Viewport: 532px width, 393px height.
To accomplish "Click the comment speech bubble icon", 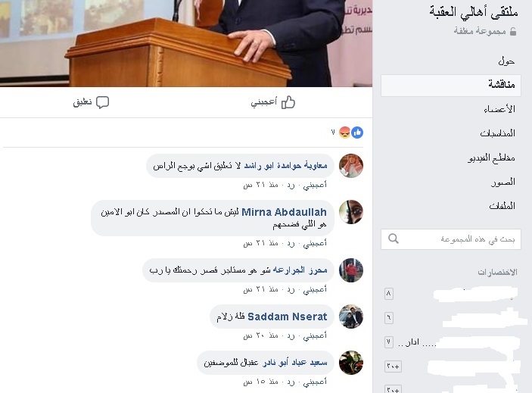I will pos(102,102).
